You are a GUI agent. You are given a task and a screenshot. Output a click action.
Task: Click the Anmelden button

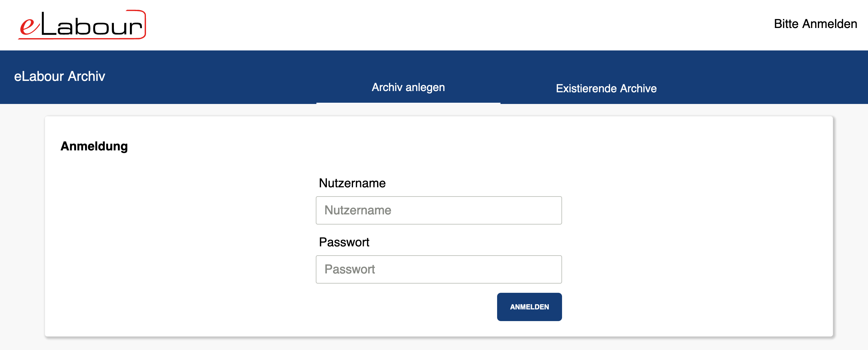(529, 307)
